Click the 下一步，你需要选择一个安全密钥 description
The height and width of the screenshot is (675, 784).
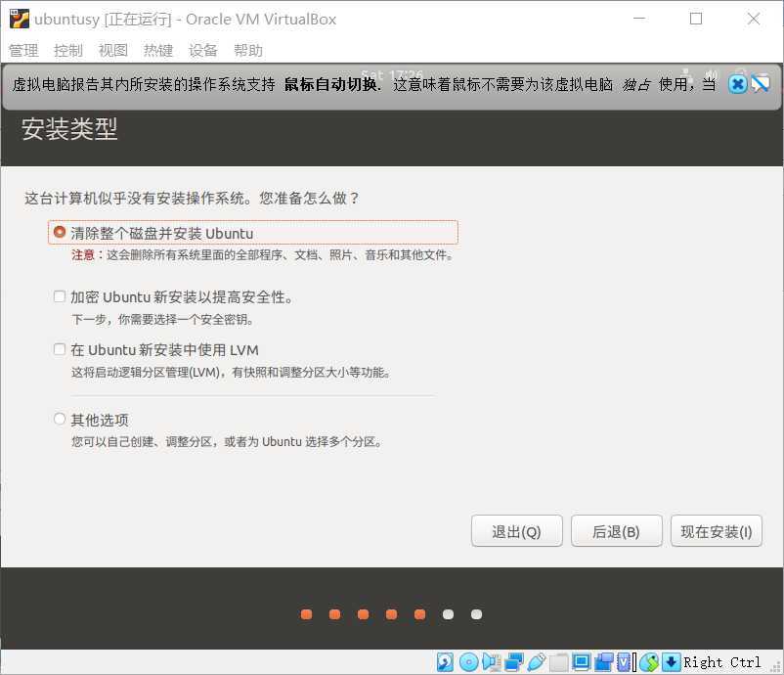tap(162, 319)
